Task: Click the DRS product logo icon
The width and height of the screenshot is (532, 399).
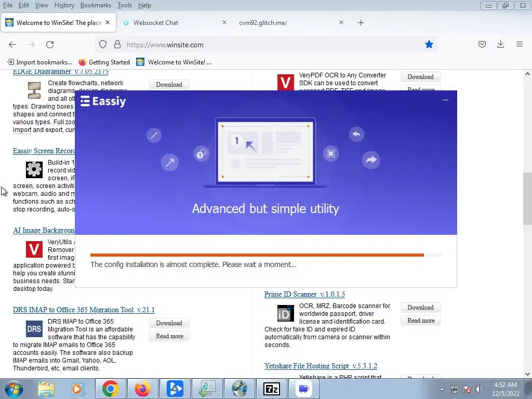Action: (34, 329)
